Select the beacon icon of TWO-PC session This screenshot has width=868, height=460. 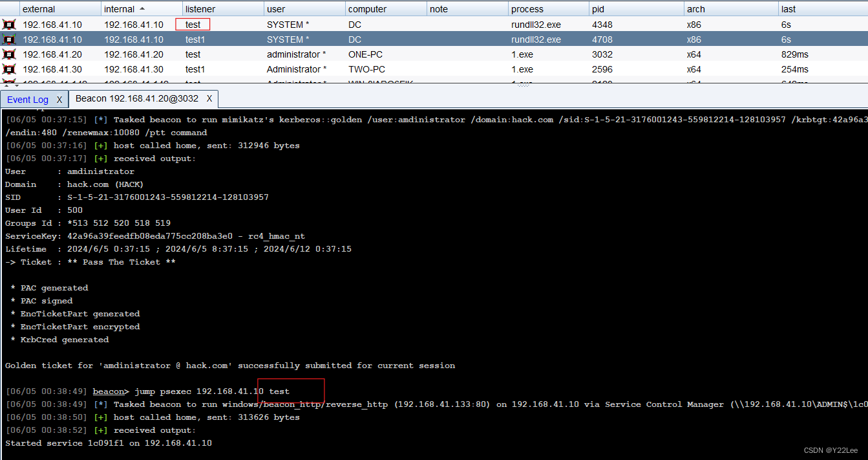coord(9,69)
